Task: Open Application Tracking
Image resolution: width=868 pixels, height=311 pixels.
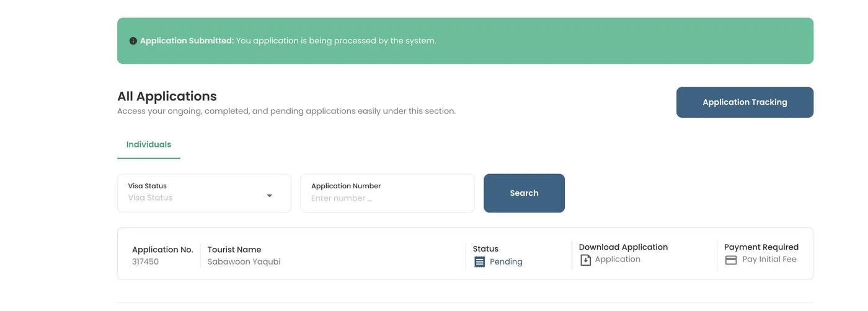Action: [745, 102]
